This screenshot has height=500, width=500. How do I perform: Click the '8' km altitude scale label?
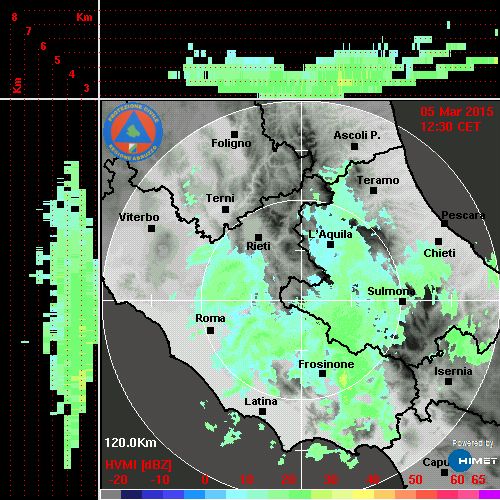(x=14, y=17)
